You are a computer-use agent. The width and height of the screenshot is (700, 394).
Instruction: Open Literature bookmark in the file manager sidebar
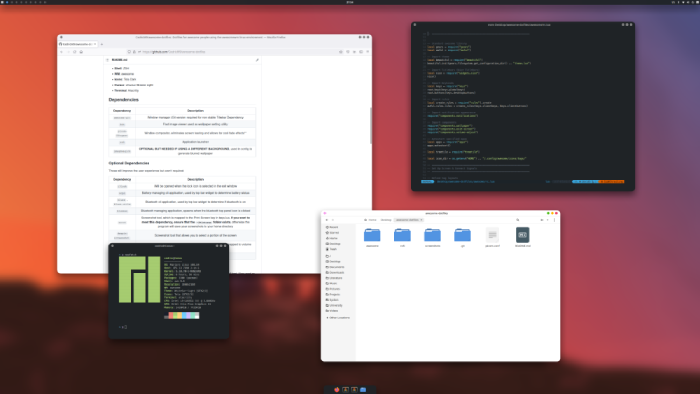click(334, 278)
